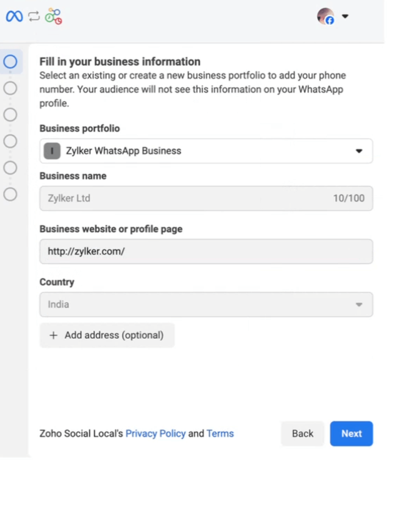Click the Facebook badge on the avatar
Screen dimensions: 420x512
[330, 21]
